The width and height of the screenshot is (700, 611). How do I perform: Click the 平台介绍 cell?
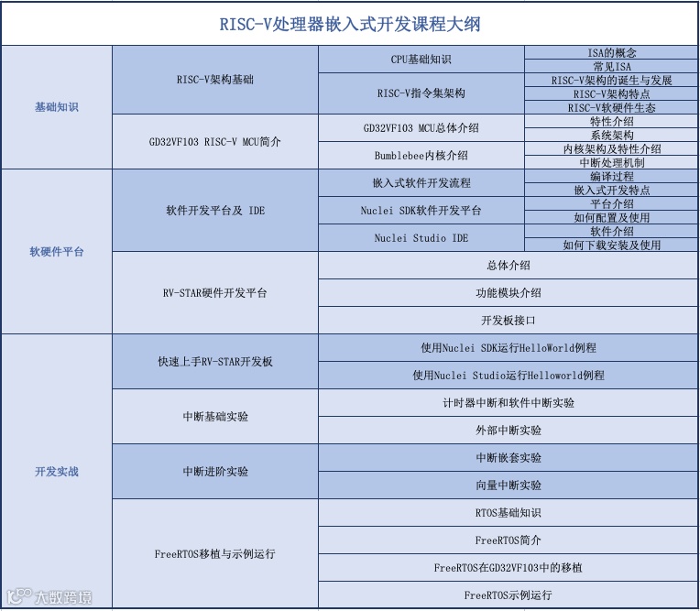[x=611, y=203]
